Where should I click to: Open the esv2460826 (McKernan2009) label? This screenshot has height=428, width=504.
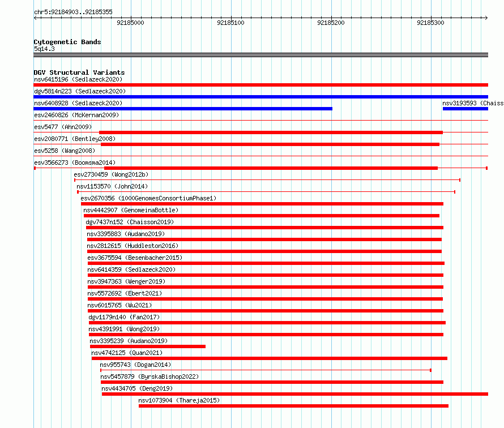pyautogui.click(x=76, y=115)
